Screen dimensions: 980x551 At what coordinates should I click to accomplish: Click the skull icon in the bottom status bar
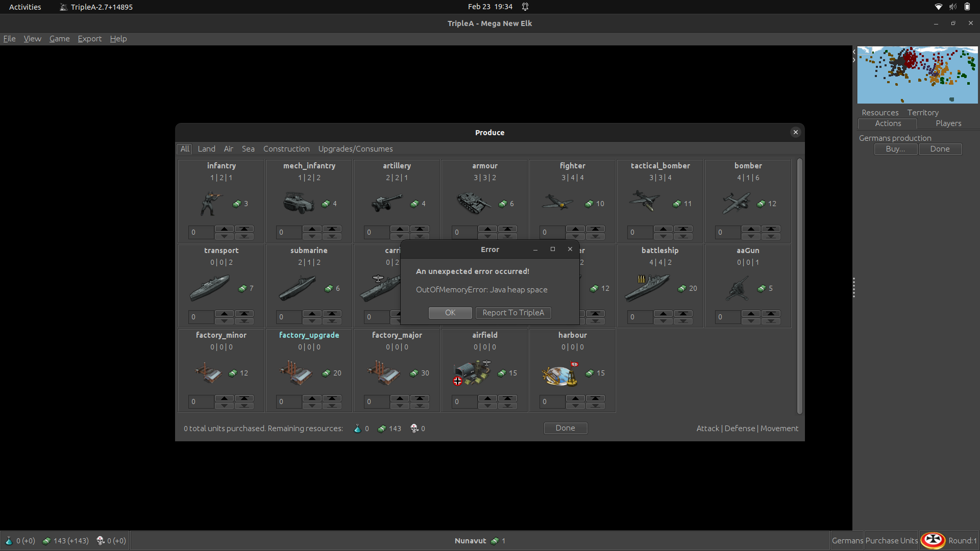pyautogui.click(x=100, y=541)
